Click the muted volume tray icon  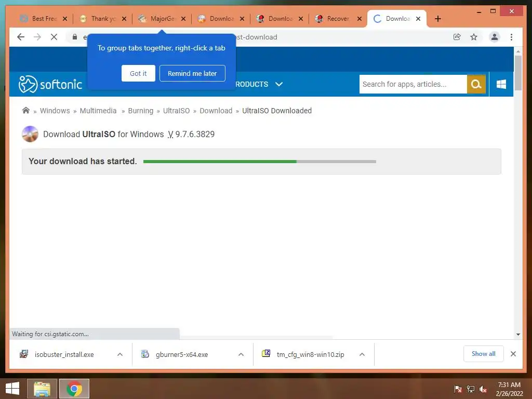point(483,389)
